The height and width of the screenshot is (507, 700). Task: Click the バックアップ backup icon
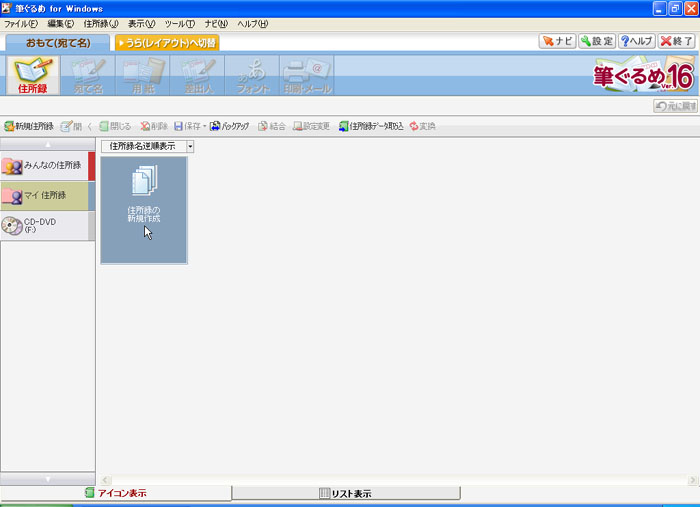pyautogui.click(x=229, y=127)
